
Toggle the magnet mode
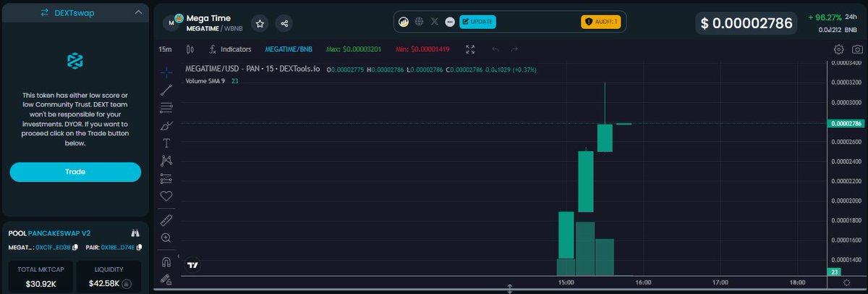[x=166, y=261]
